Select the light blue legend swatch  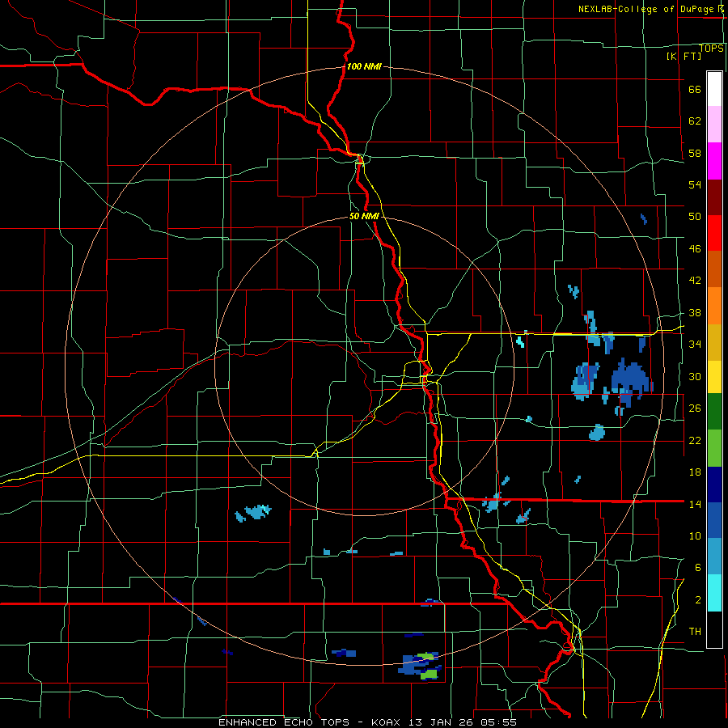(x=714, y=557)
